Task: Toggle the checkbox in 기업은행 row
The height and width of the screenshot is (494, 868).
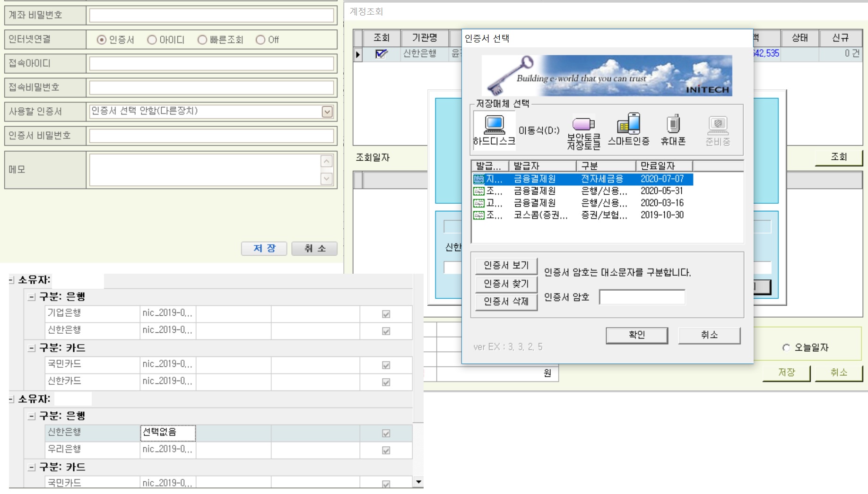Action: point(386,314)
